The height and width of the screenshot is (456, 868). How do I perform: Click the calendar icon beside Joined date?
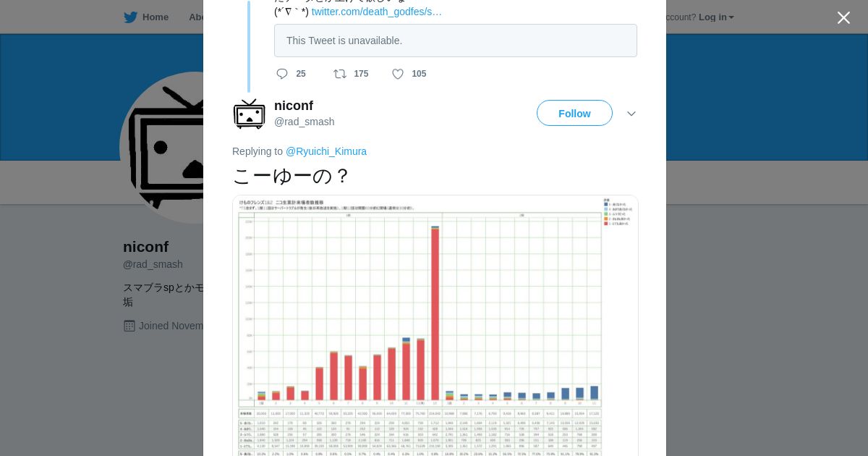(129, 326)
